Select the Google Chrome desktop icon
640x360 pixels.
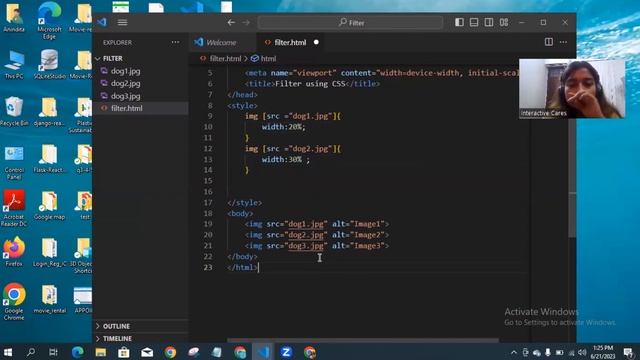pos(14,301)
